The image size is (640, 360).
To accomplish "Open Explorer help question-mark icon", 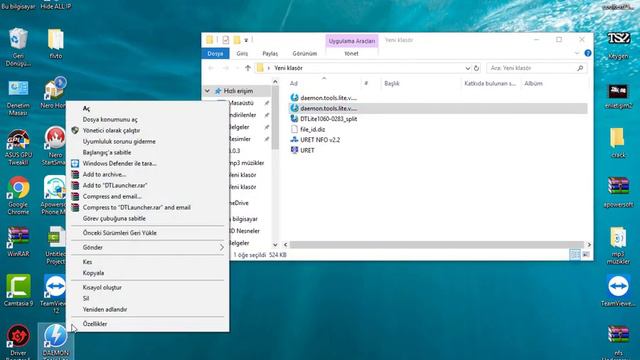I will (x=588, y=53).
